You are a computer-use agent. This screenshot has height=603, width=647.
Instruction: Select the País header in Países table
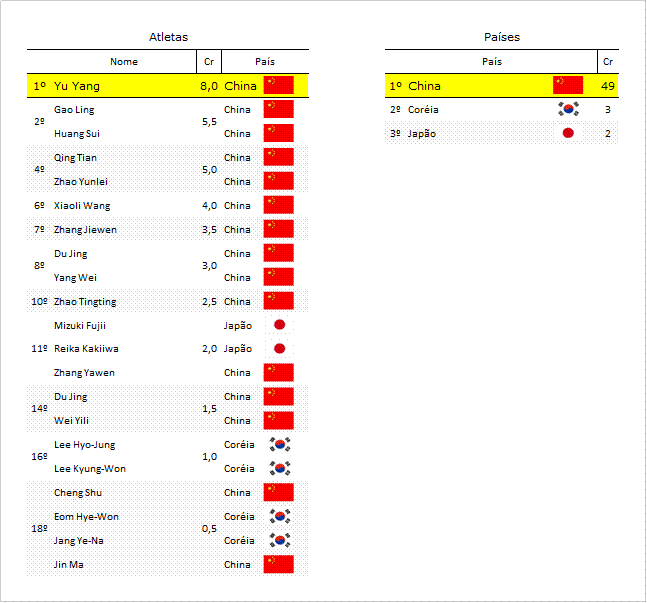[492, 61]
